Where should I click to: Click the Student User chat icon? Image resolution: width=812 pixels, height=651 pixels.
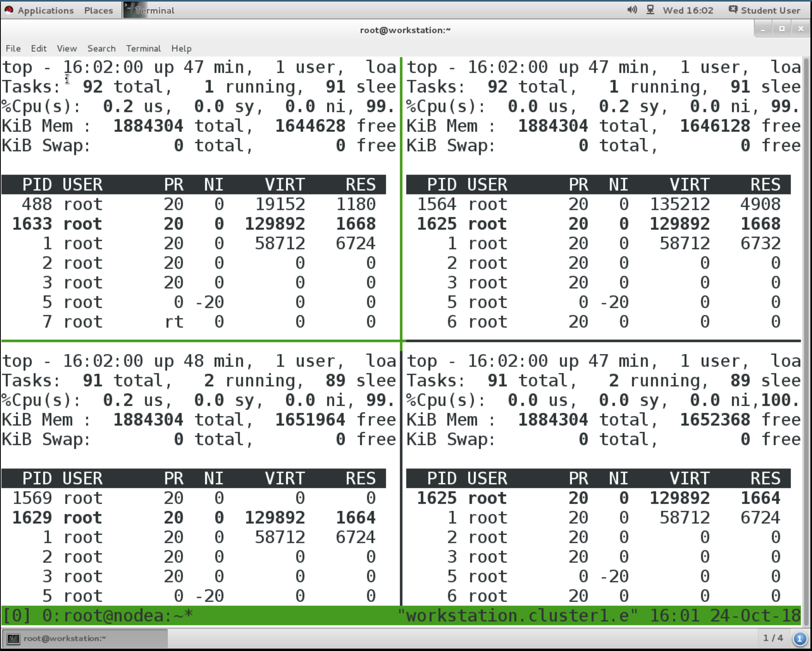point(733,10)
